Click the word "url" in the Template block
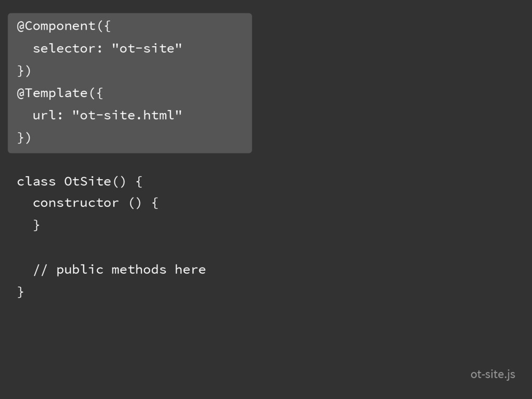The width and height of the screenshot is (532, 399). tap(44, 115)
